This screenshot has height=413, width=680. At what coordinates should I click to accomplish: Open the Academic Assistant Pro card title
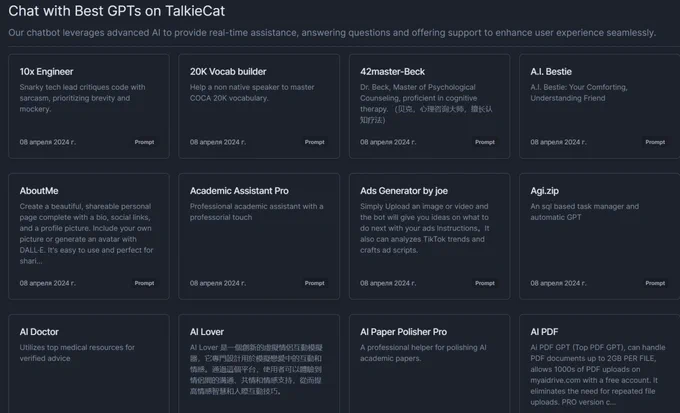(x=239, y=191)
